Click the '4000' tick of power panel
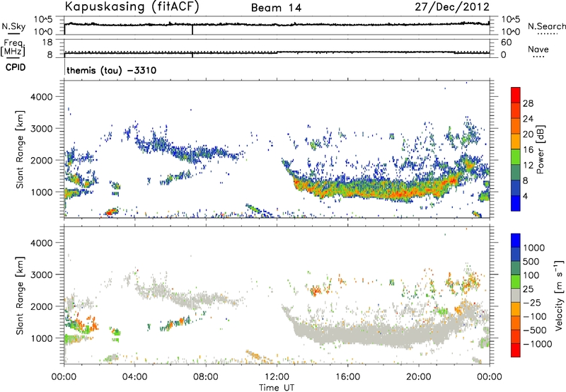This screenshot has height=392, width=566. (x=41, y=97)
